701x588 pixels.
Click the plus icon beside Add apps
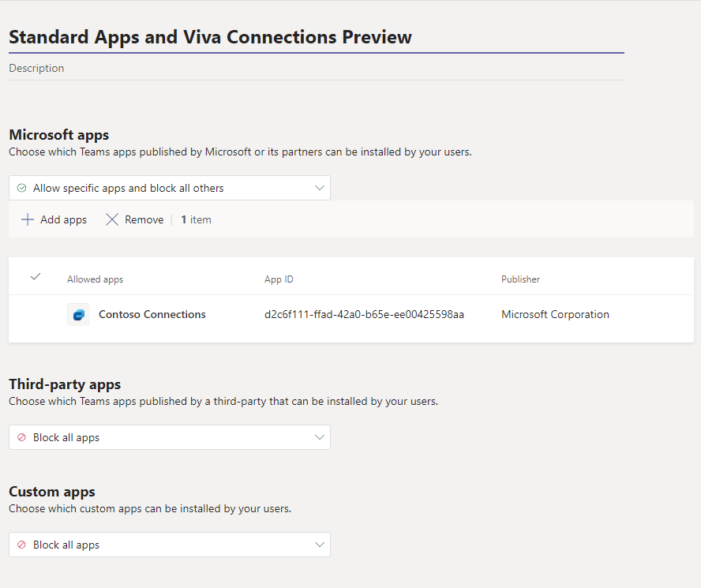click(28, 220)
